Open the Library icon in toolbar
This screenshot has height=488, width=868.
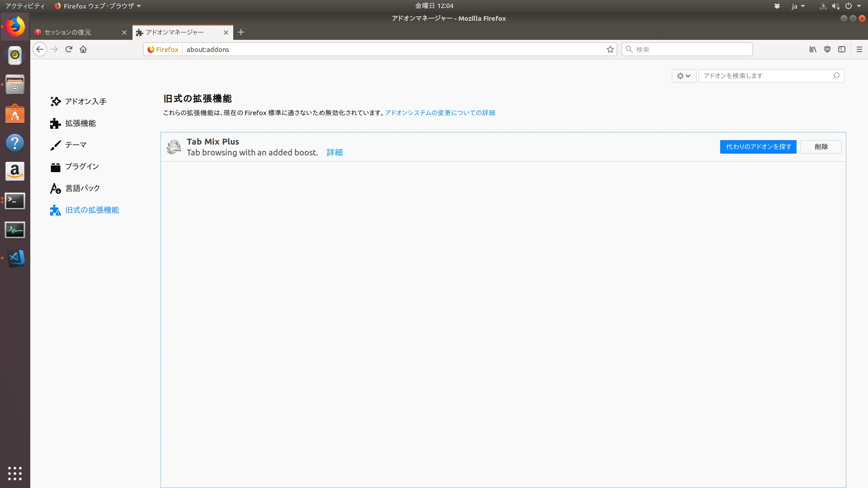[813, 49]
